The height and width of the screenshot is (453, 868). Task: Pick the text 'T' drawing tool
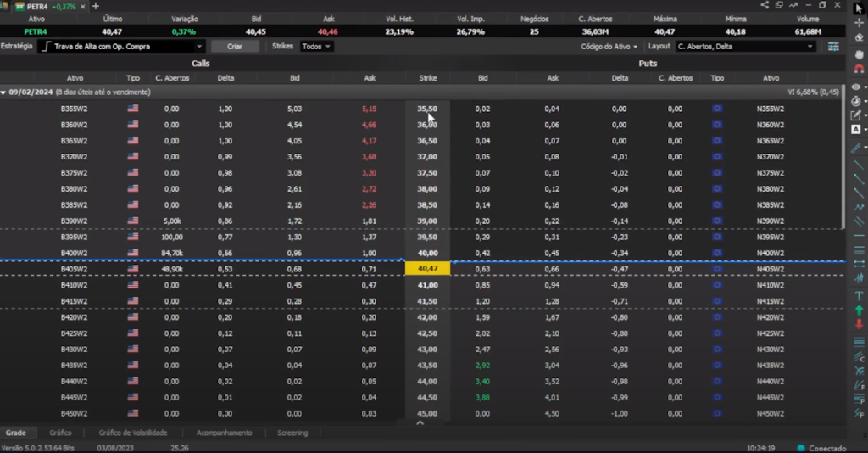point(859,295)
